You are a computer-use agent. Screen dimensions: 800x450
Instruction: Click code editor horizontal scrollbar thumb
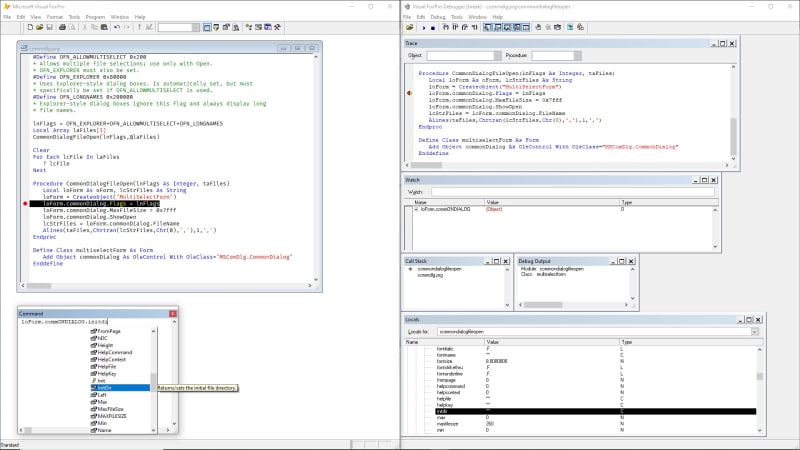39,286
